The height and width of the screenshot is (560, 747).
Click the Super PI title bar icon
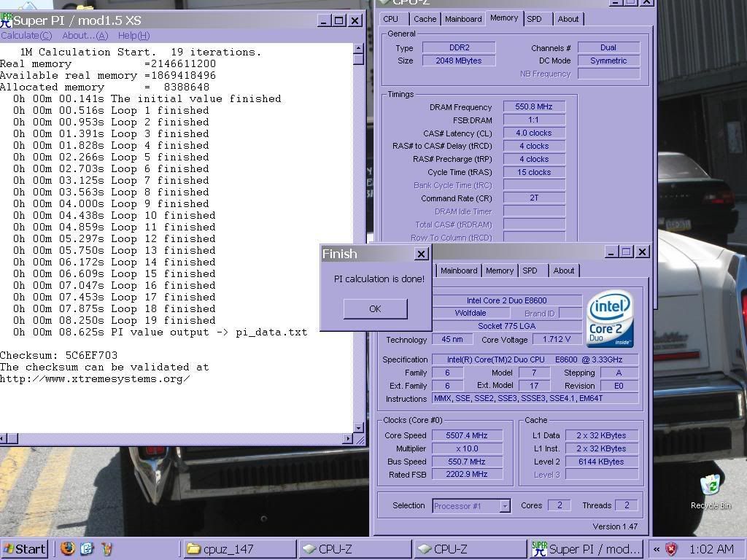point(7,20)
